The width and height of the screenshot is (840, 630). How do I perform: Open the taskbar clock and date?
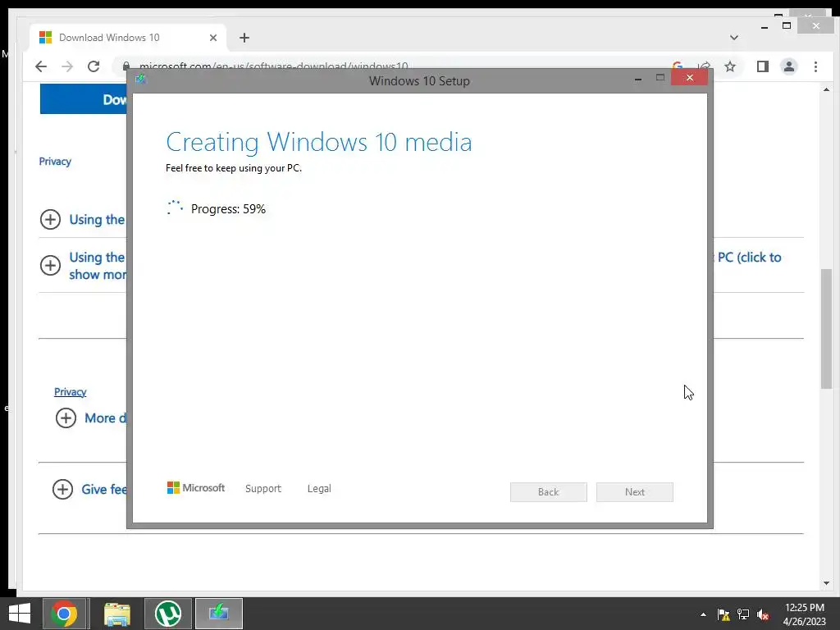coord(804,614)
